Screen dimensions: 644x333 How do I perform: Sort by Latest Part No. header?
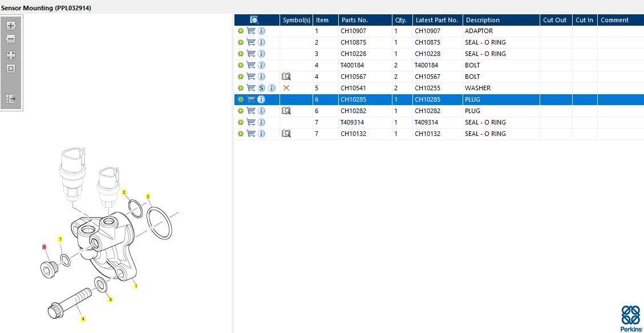pos(438,20)
